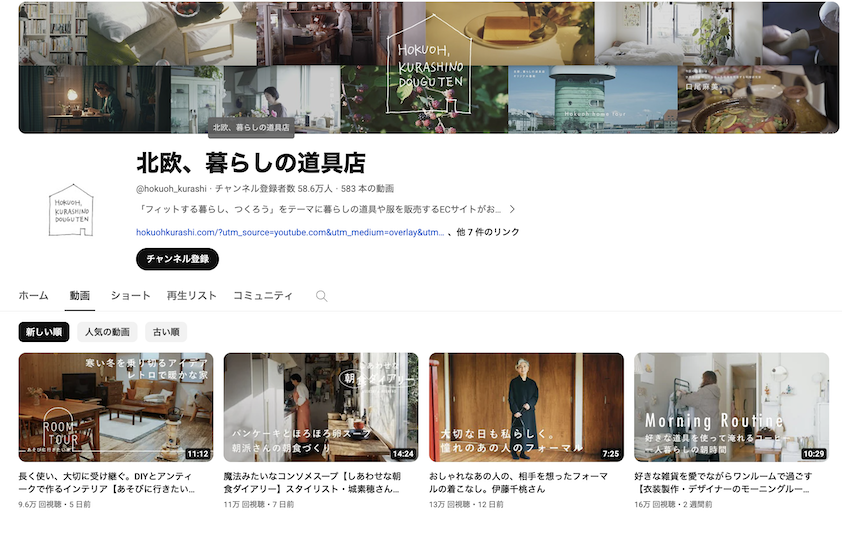Switch to the ホーム tab

point(33,295)
